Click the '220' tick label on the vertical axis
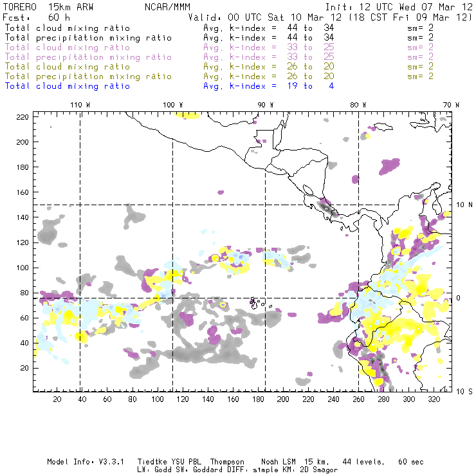The height and width of the screenshot is (476, 476). [x=23, y=117]
